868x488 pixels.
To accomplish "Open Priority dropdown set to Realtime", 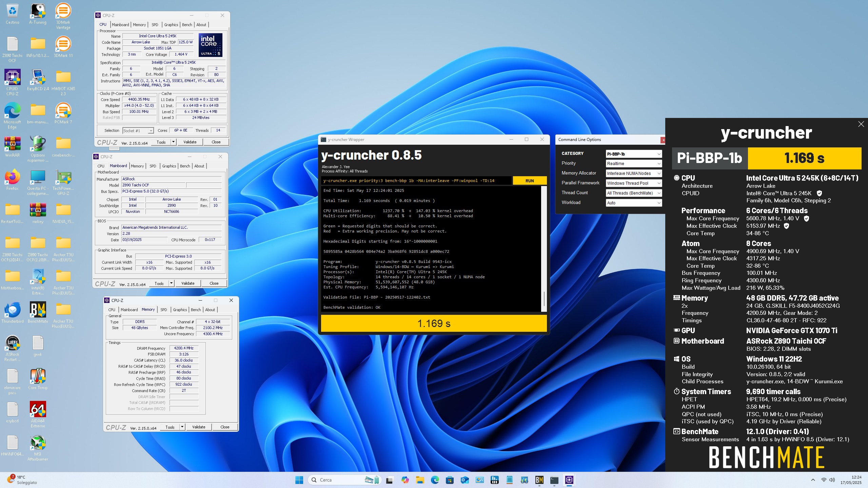I will (x=633, y=163).
